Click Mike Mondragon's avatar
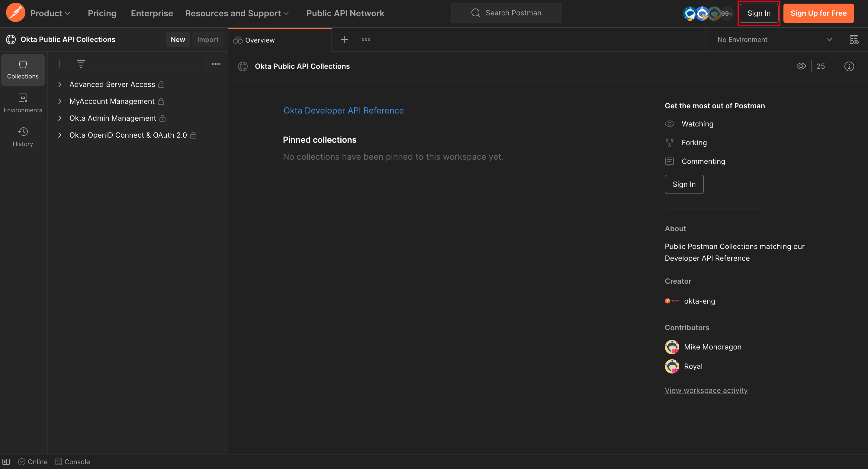868x469 pixels. pos(672,347)
